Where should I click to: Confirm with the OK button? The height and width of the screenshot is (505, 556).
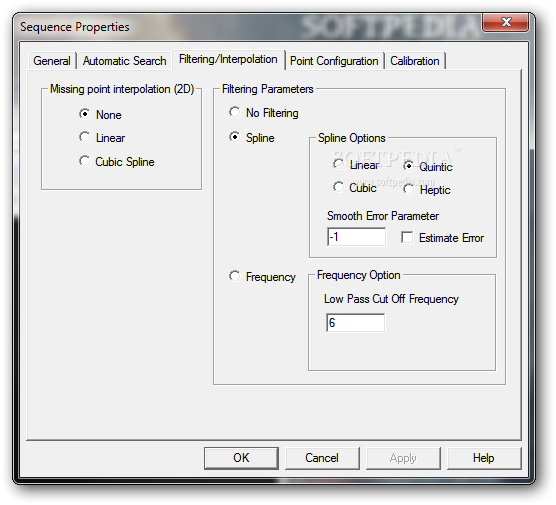coord(241,458)
